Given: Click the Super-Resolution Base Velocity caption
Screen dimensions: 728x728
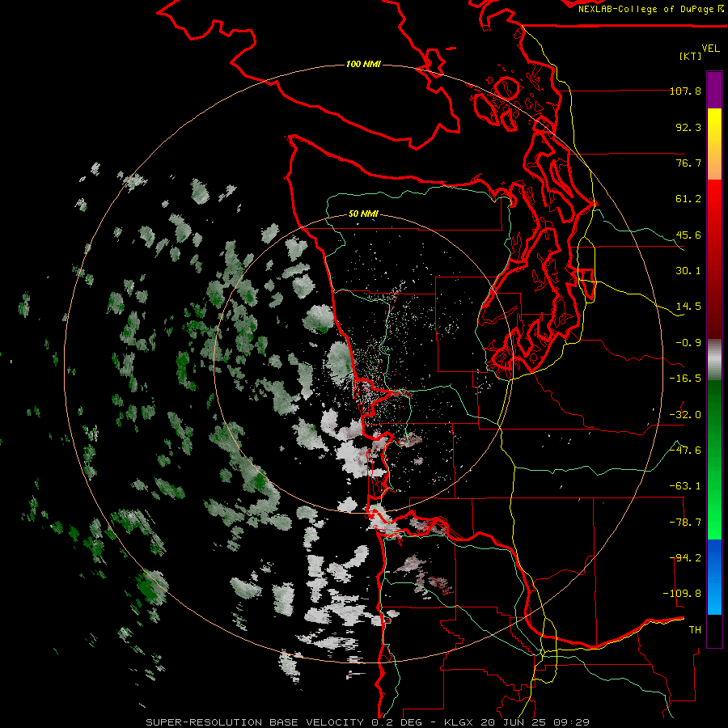Looking at the screenshot, I should pyautogui.click(x=368, y=722).
